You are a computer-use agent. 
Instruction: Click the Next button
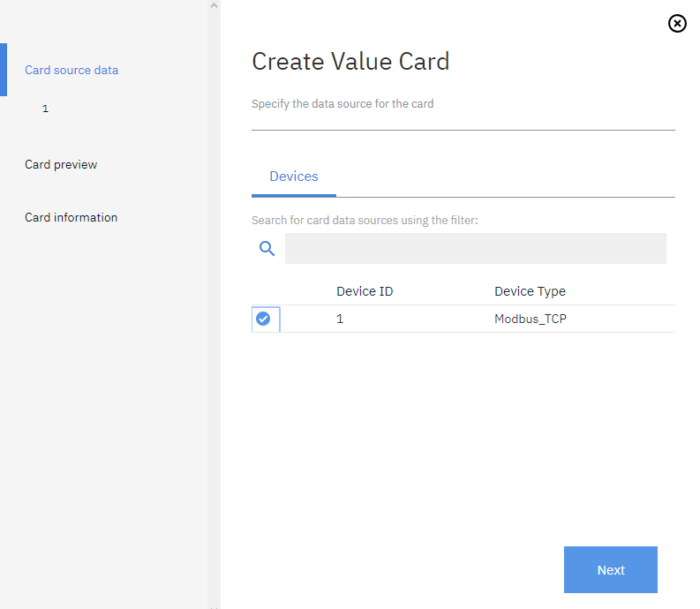(610, 569)
